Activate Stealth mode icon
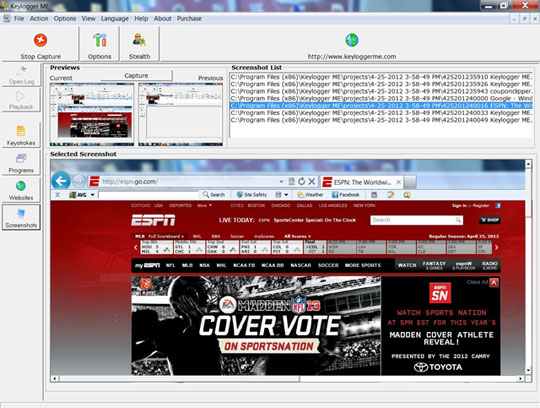The height and width of the screenshot is (408, 540). 139,40
